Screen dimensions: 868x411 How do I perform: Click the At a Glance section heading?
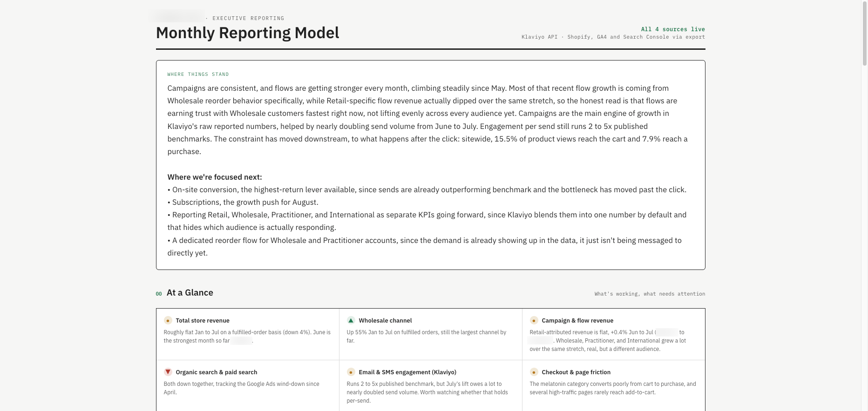pos(190,293)
